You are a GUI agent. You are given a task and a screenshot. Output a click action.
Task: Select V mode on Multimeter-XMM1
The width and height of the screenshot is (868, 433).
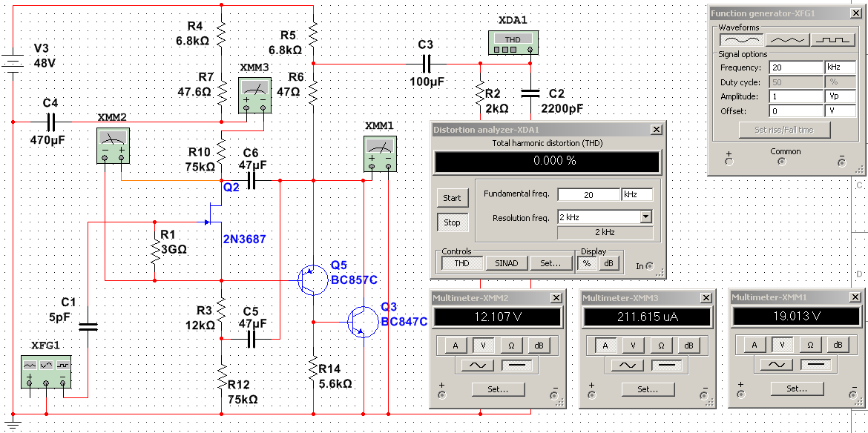click(x=783, y=346)
